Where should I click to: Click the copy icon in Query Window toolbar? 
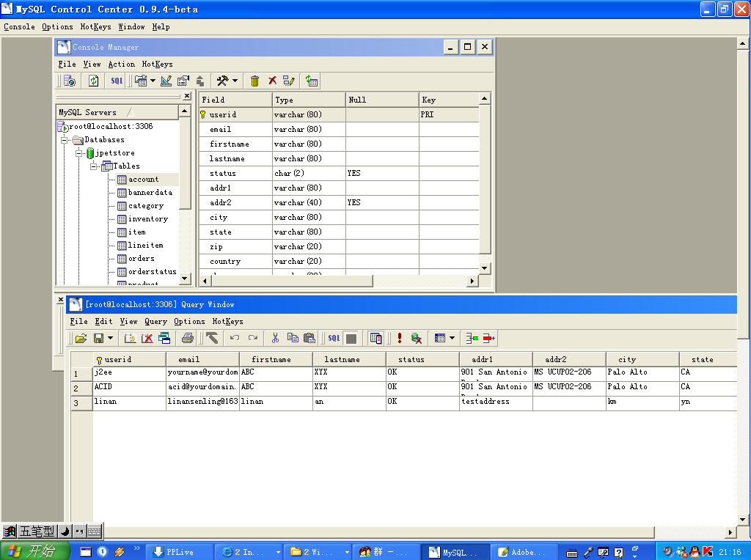tap(293, 339)
